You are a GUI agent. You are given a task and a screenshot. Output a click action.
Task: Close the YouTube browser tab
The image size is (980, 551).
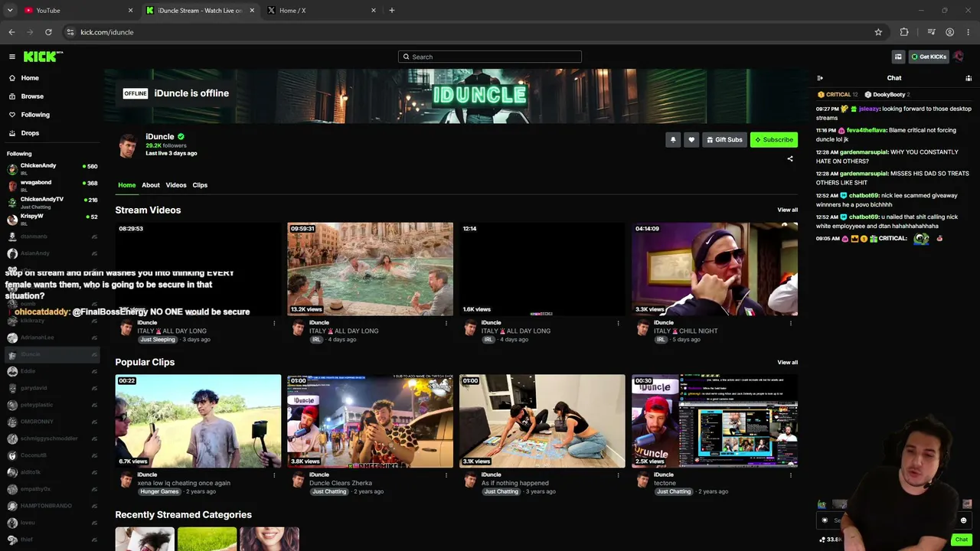(x=130, y=11)
